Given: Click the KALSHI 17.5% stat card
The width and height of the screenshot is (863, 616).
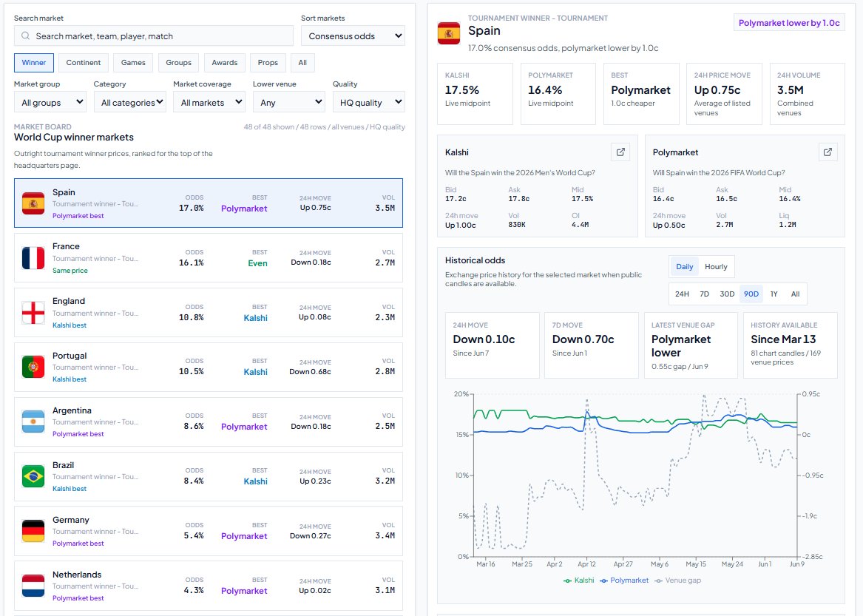Looking at the screenshot, I should coord(475,94).
